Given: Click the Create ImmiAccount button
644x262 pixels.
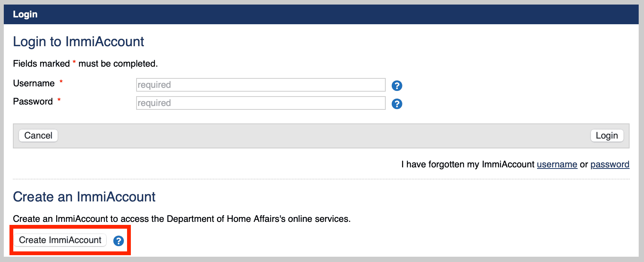Looking at the screenshot, I should (x=60, y=240).
